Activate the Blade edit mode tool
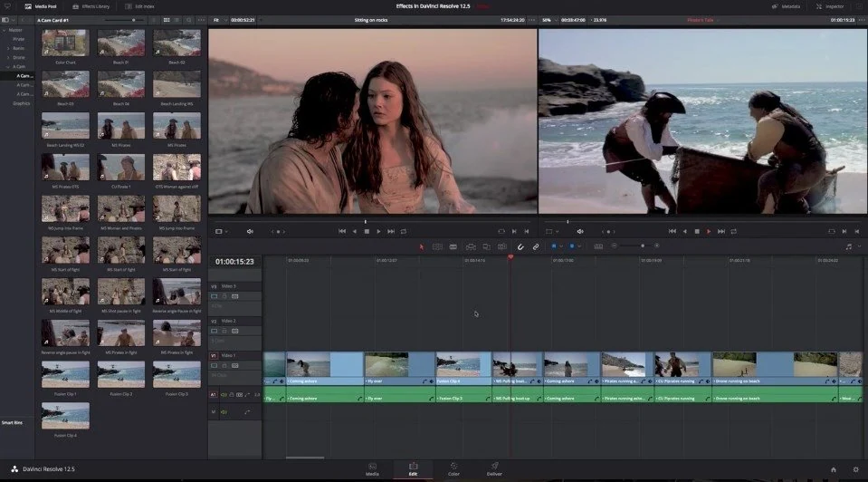This screenshot has height=482, width=868. pos(453,246)
